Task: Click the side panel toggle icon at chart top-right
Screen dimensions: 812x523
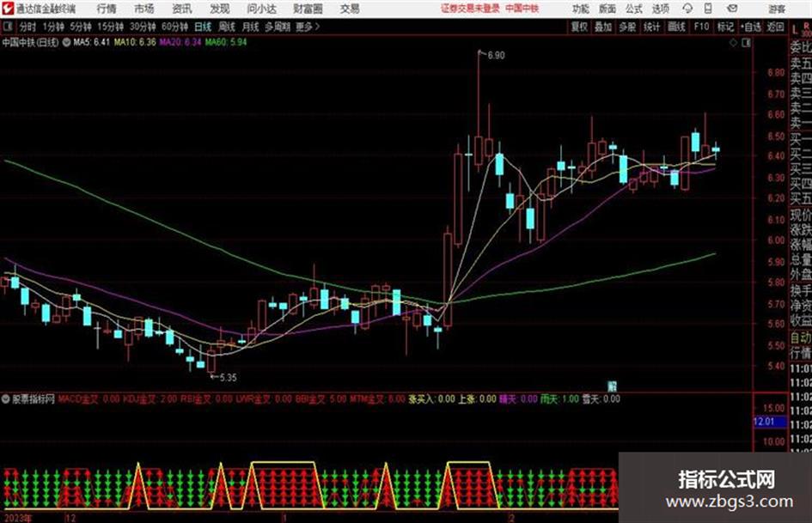Action: pos(746,43)
